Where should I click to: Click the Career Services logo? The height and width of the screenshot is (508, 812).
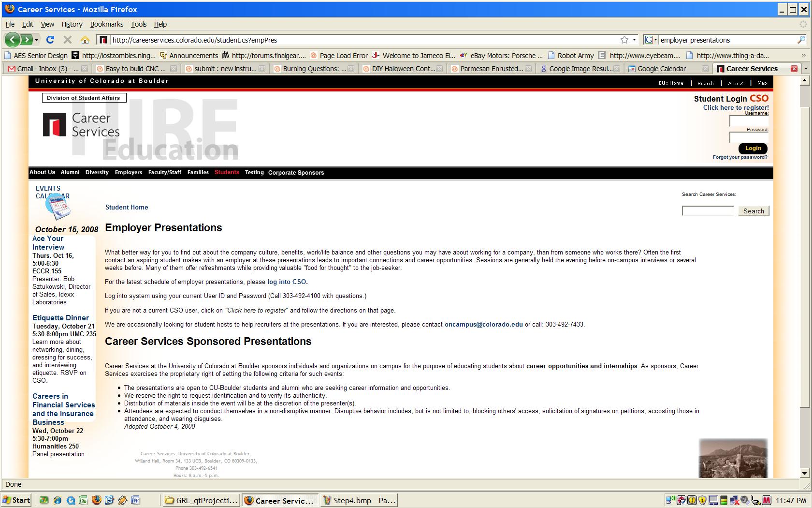pos(81,125)
